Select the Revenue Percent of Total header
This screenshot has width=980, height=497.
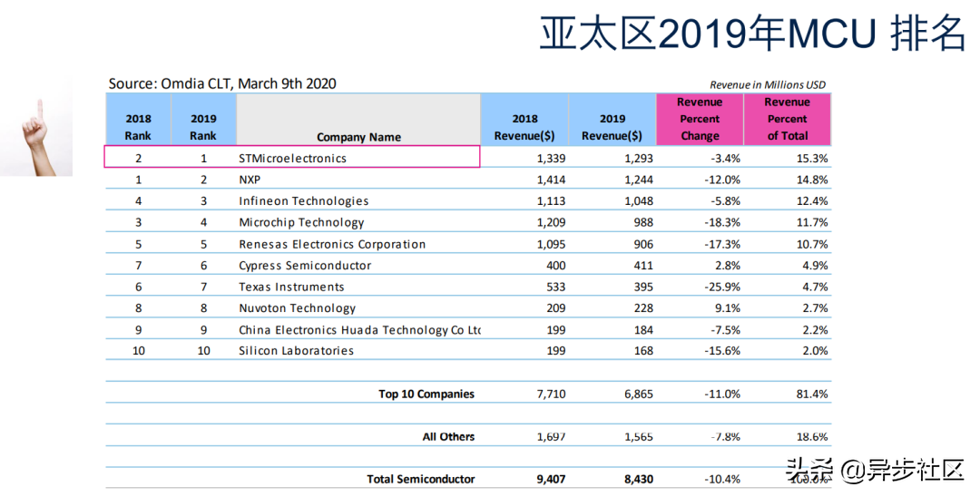(787, 119)
